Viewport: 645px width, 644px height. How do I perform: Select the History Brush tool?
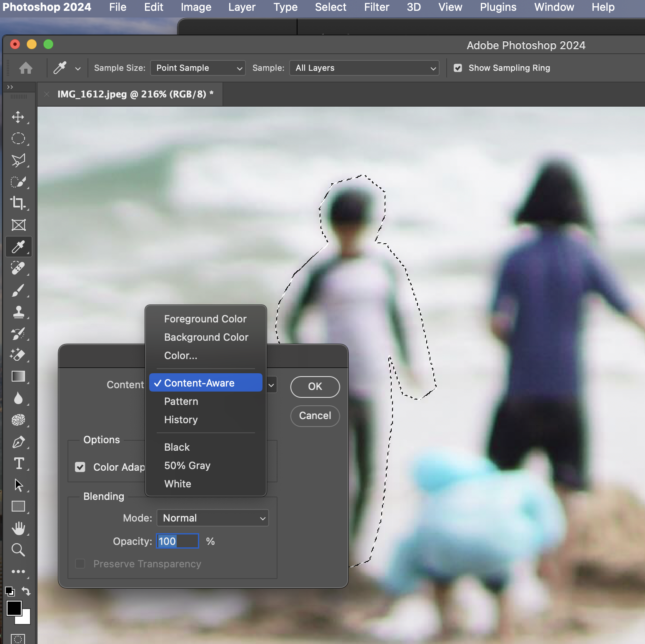18,334
